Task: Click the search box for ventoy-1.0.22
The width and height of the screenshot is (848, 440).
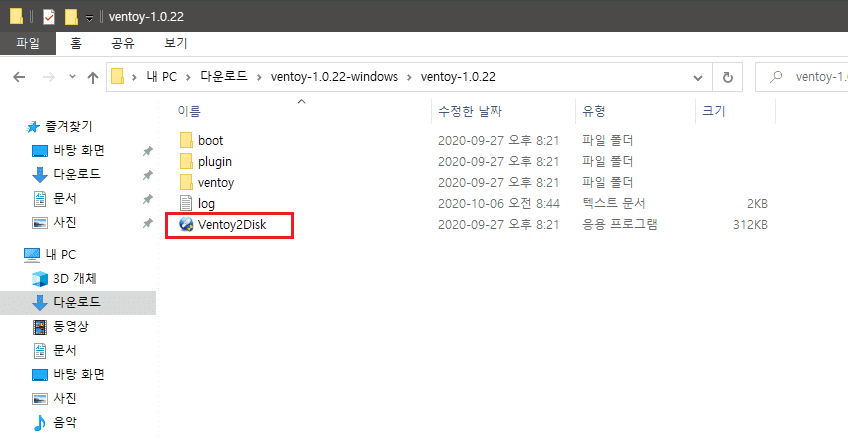Action: pyautogui.click(x=801, y=77)
